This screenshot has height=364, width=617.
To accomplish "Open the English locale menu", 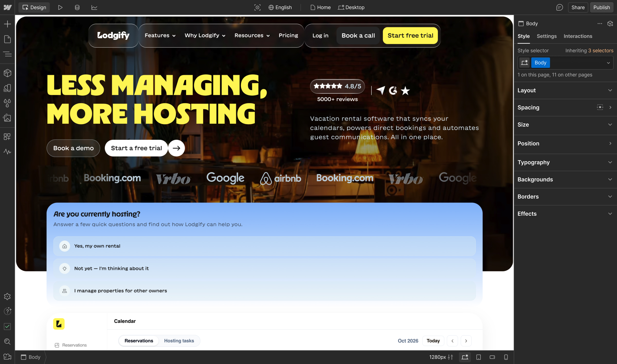I will [280, 7].
